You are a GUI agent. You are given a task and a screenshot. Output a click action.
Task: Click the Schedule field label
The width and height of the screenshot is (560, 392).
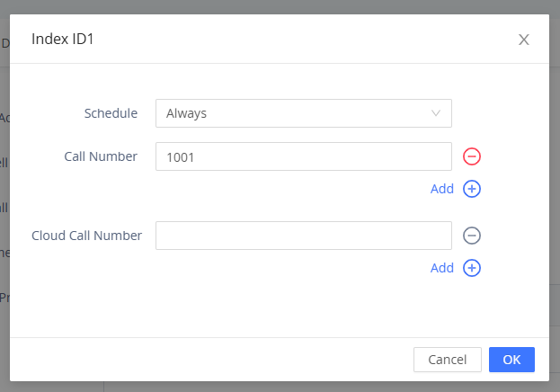click(x=111, y=113)
